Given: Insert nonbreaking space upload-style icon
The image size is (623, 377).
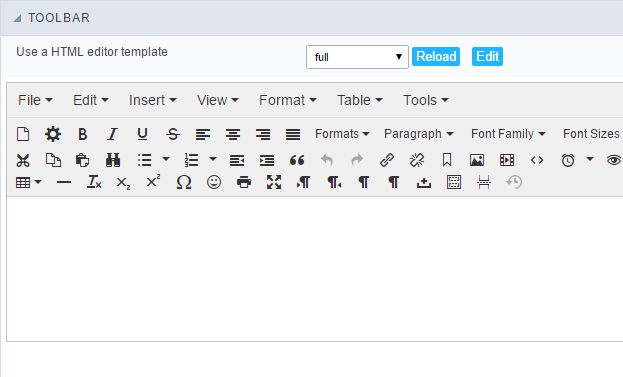Looking at the screenshot, I should [x=424, y=183].
